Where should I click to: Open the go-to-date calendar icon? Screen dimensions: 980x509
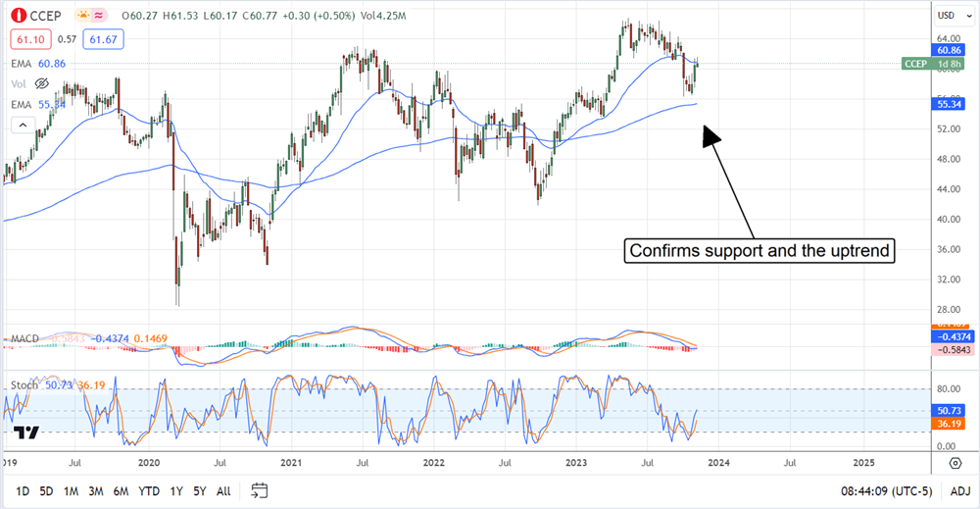click(260, 491)
